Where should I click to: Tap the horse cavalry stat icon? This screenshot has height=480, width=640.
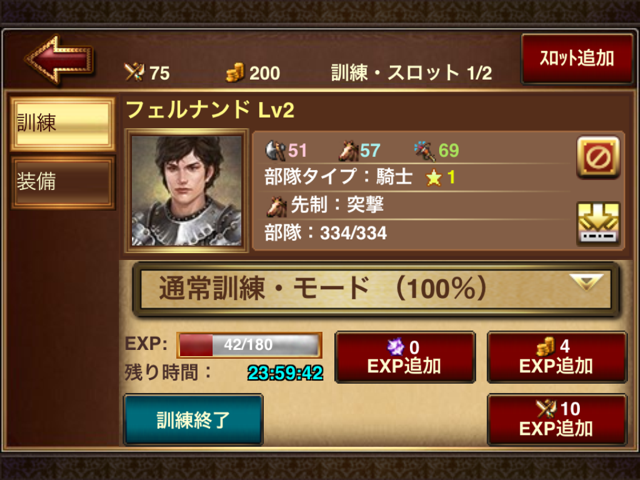348,150
